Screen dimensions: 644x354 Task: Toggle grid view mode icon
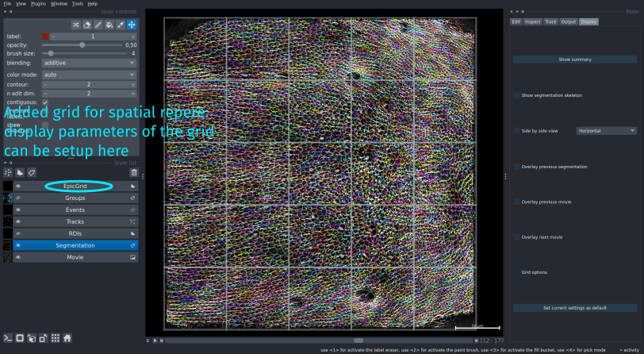(x=55, y=337)
